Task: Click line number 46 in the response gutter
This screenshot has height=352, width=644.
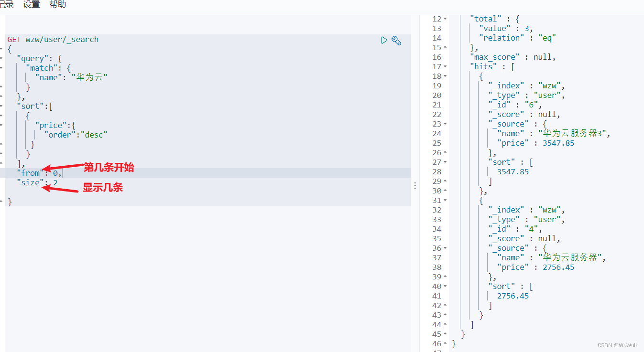Action: click(x=437, y=344)
